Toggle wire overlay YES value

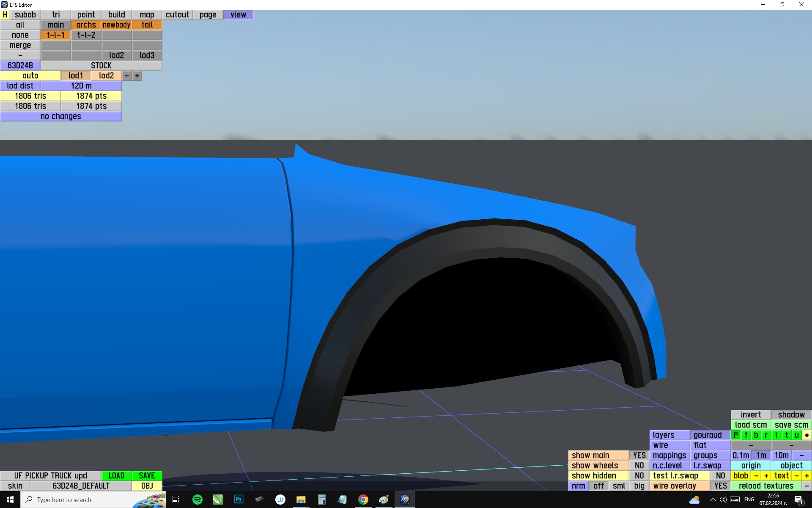pos(720,486)
